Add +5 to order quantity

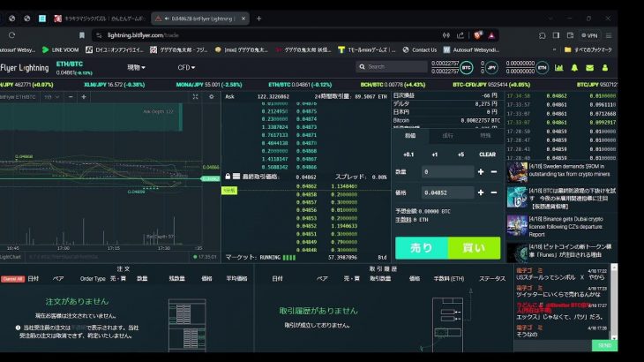pos(461,155)
